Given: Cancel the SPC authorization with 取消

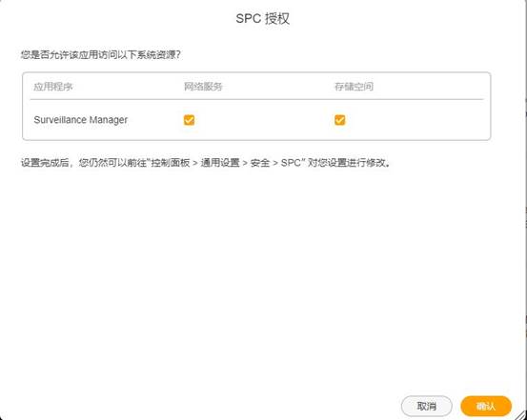Looking at the screenshot, I should [x=427, y=407].
